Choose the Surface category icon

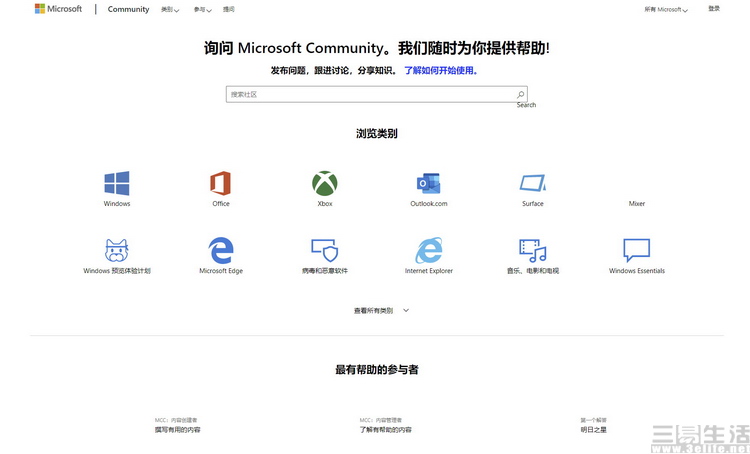[533, 183]
